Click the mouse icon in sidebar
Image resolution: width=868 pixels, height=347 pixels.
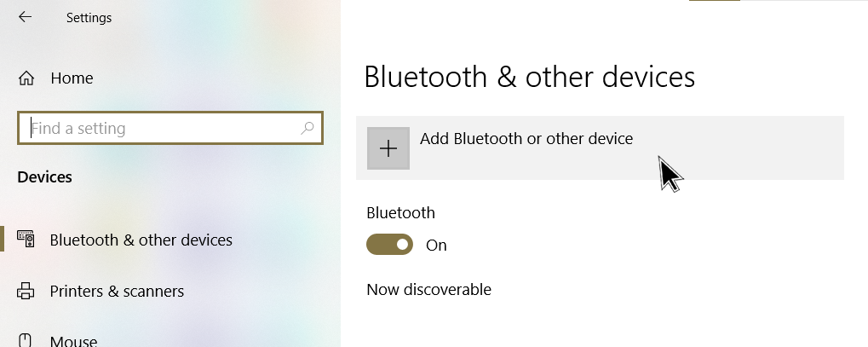tap(26, 340)
